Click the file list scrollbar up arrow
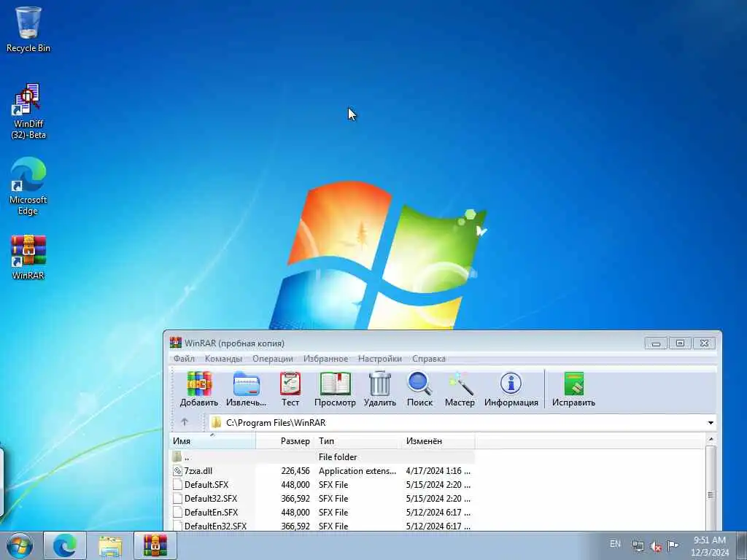 711,439
